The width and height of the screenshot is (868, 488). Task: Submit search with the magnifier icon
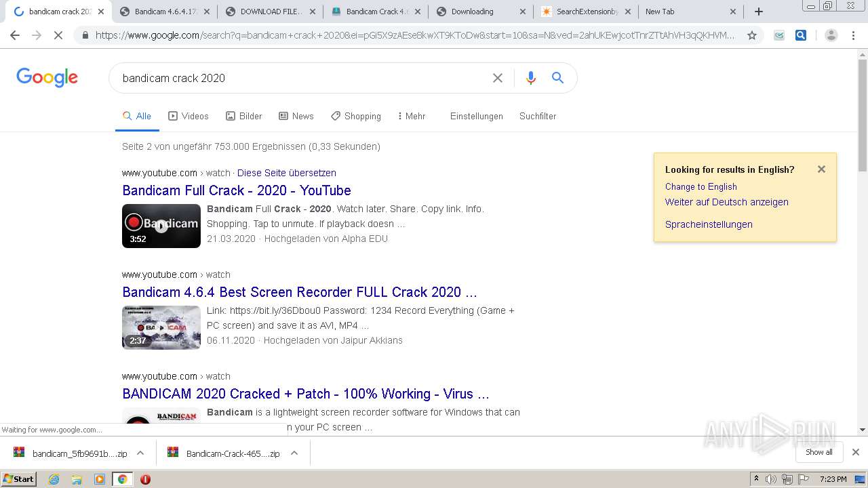click(x=557, y=78)
